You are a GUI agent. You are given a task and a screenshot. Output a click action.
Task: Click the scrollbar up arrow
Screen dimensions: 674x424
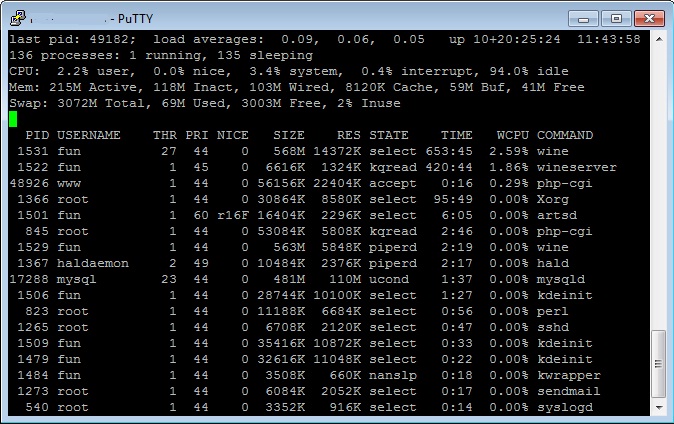click(657, 39)
